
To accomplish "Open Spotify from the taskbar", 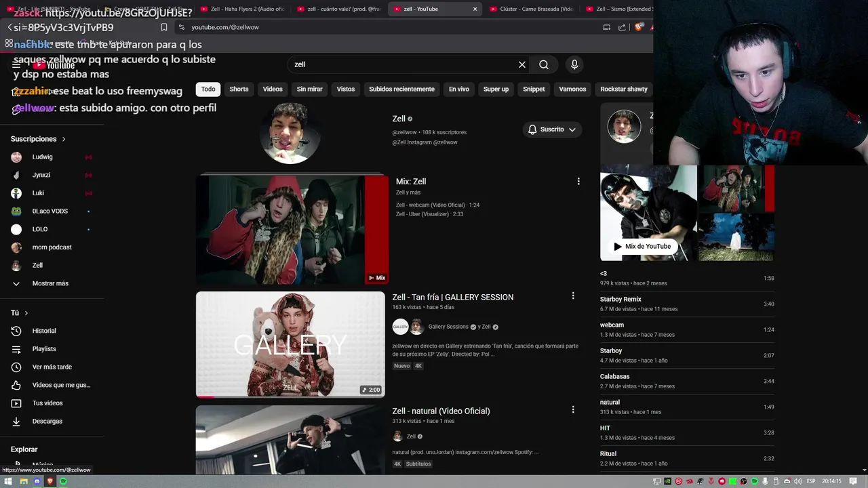I will [x=63, y=481].
